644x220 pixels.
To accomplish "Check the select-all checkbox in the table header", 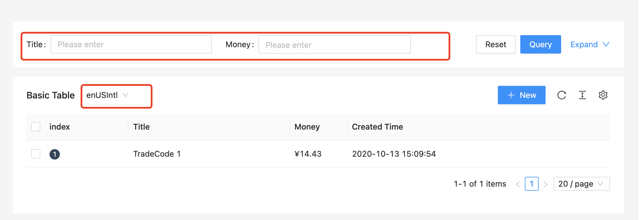I will pos(35,126).
